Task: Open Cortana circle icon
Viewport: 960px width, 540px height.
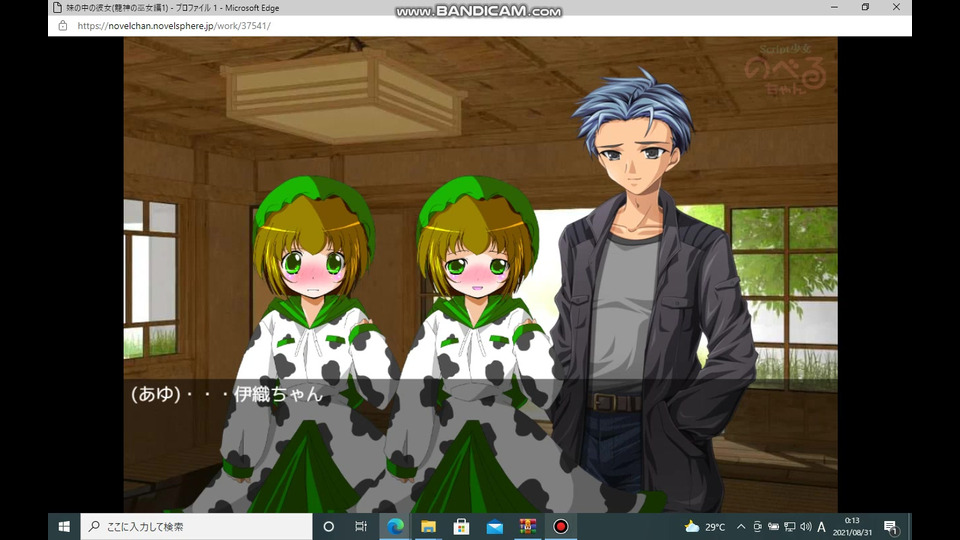Action: (329, 527)
